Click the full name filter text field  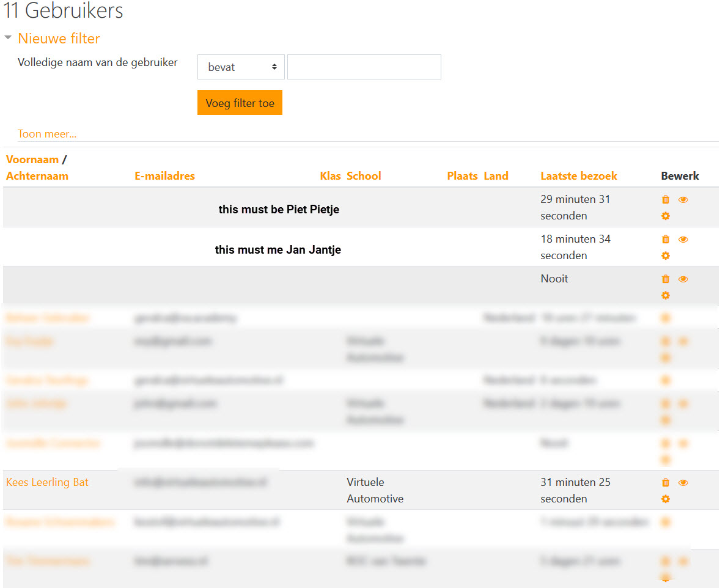point(364,67)
